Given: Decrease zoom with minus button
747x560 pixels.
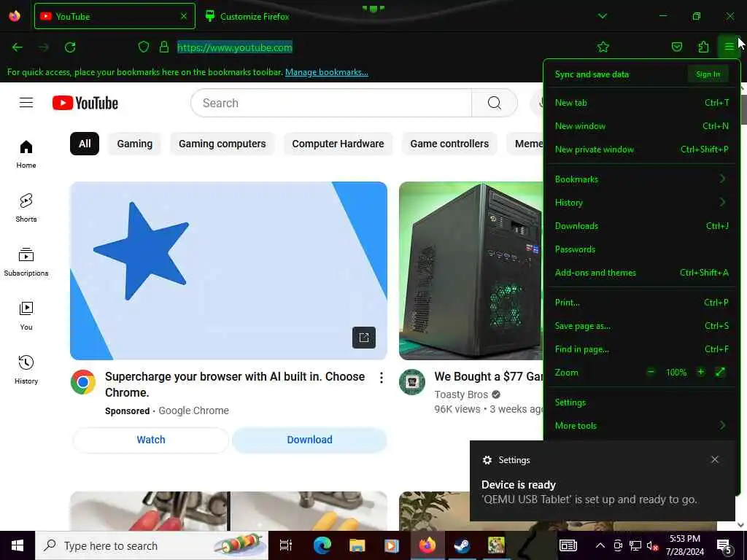Looking at the screenshot, I should (651, 372).
